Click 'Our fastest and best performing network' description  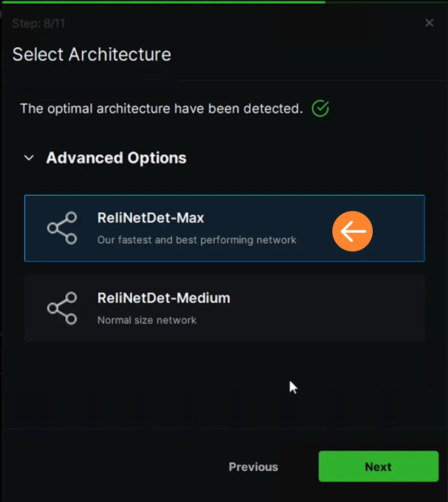[x=196, y=240]
